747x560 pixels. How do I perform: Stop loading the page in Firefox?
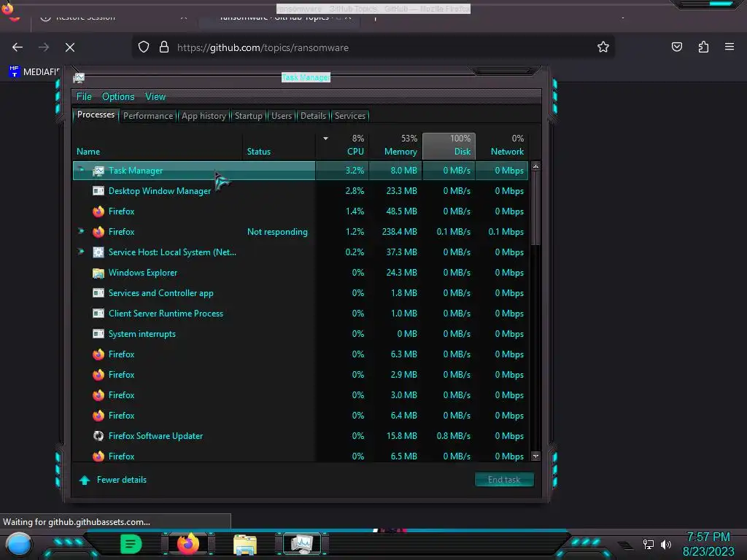pos(69,47)
